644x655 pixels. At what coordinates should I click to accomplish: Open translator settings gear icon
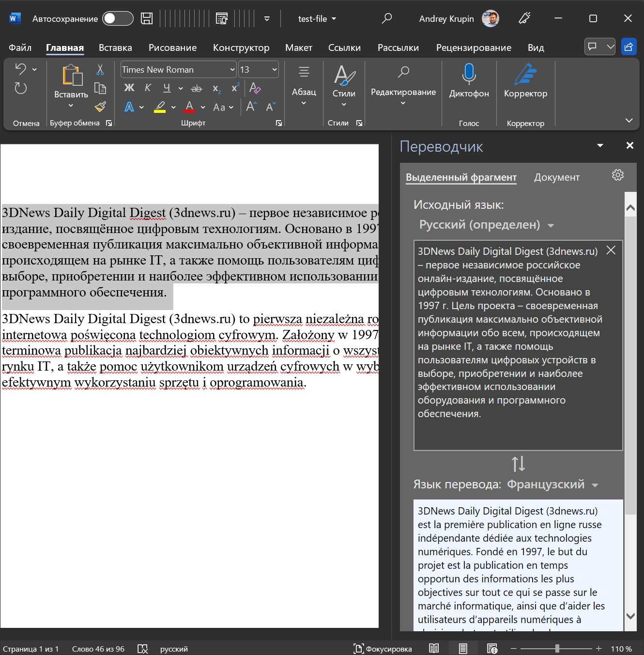tap(618, 175)
